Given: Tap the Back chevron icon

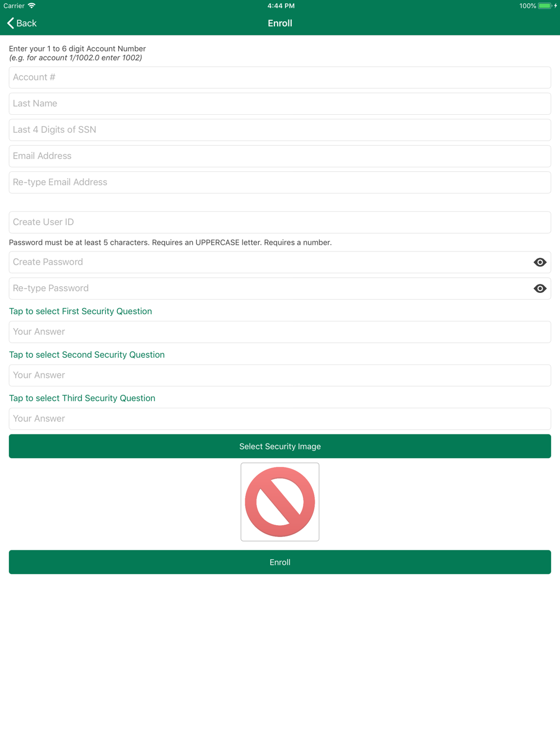Looking at the screenshot, I should (11, 23).
